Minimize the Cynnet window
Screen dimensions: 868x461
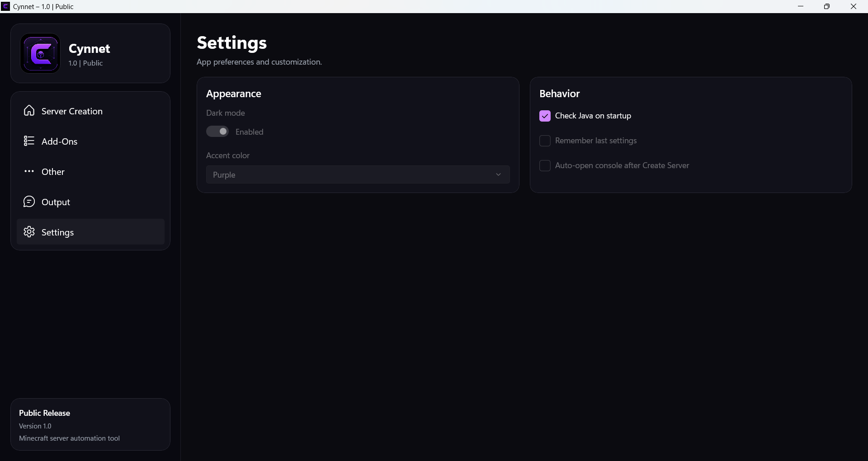(x=801, y=6)
